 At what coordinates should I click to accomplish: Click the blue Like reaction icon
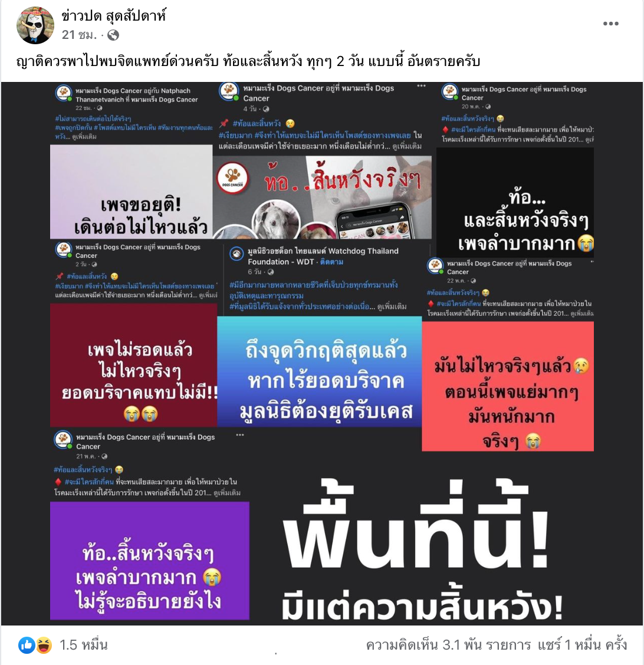tap(27, 646)
